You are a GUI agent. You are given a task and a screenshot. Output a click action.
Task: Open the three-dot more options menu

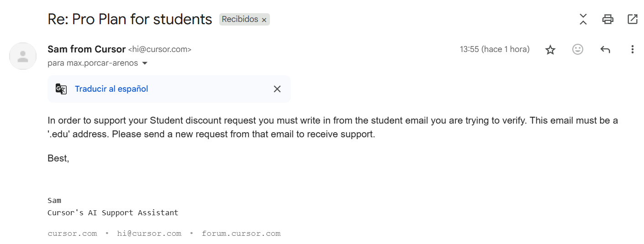tap(633, 49)
